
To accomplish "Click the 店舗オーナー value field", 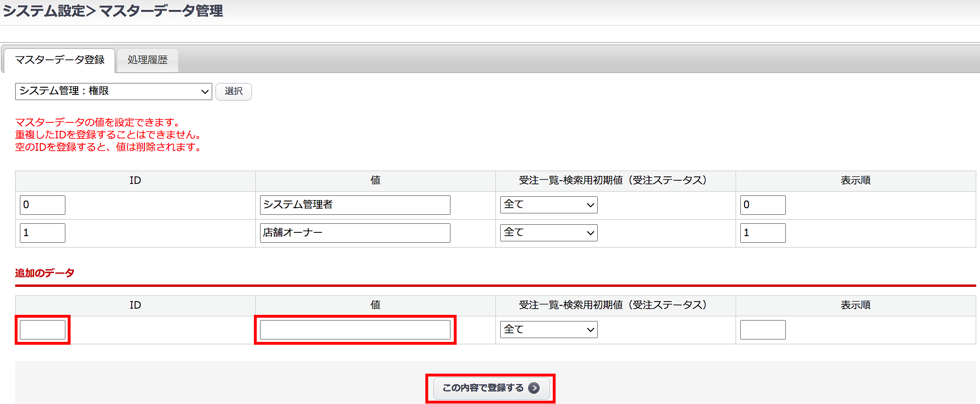I will (x=355, y=233).
